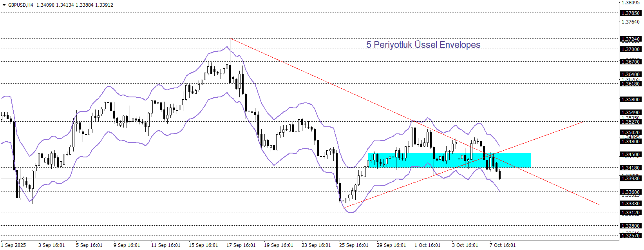This screenshot has height=250, width=644.
Task: Select the '3 Oct 16:01' time axis label
Action: point(465,245)
